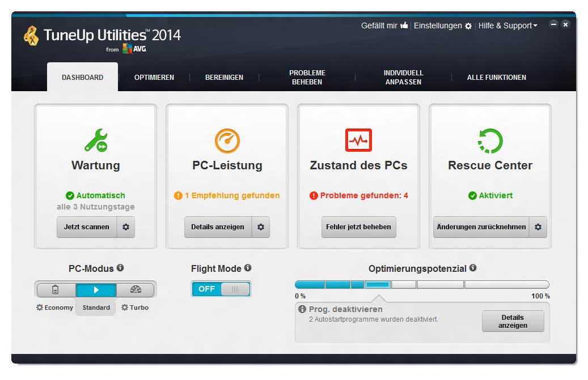Viewport: 588px width, 380px height.
Task: Click the Flight Mode info icon
Action: tap(248, 268)
